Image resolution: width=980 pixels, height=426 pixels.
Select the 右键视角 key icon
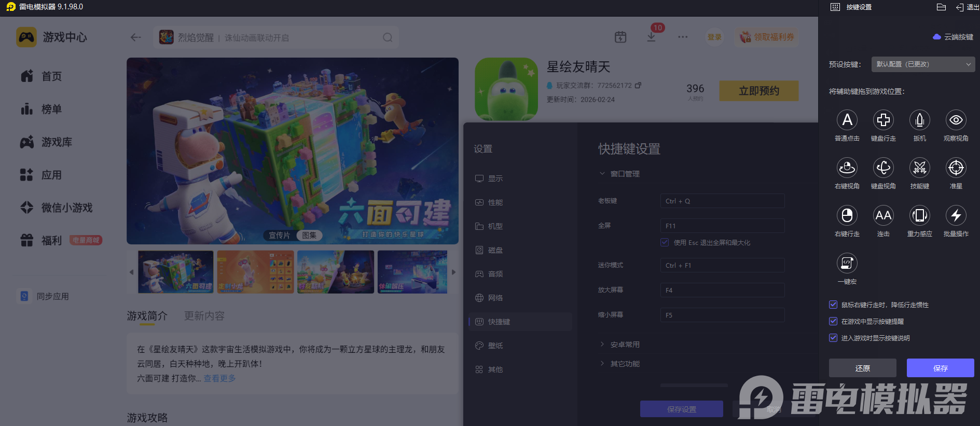(x=847, y=168)
